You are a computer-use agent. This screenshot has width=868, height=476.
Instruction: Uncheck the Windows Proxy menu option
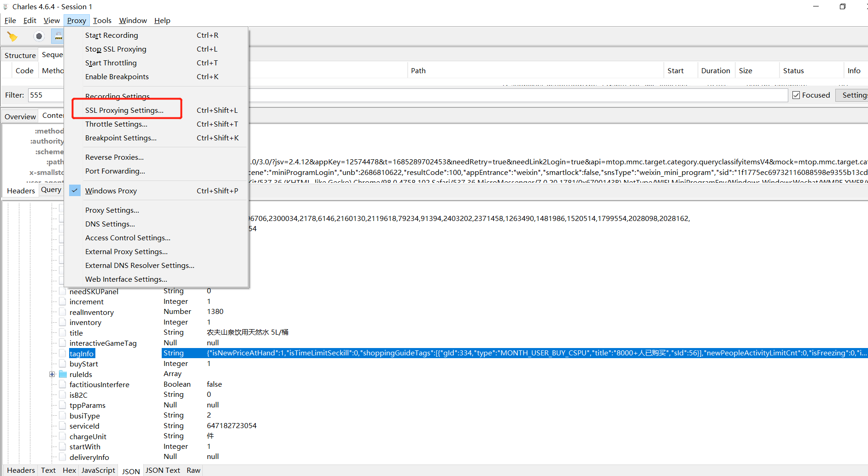click(111, 191)
